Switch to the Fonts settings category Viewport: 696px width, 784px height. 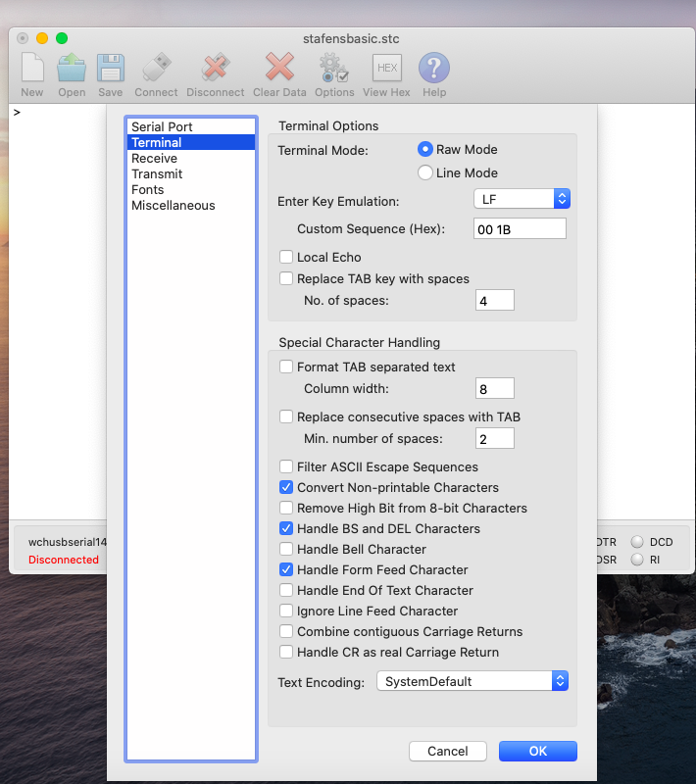tap(148, 190)
